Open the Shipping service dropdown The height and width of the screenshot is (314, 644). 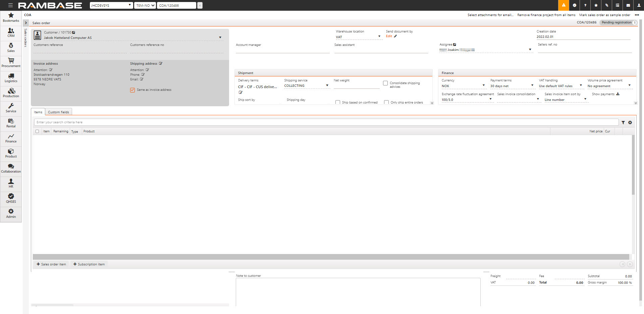[x=306, y=86]
